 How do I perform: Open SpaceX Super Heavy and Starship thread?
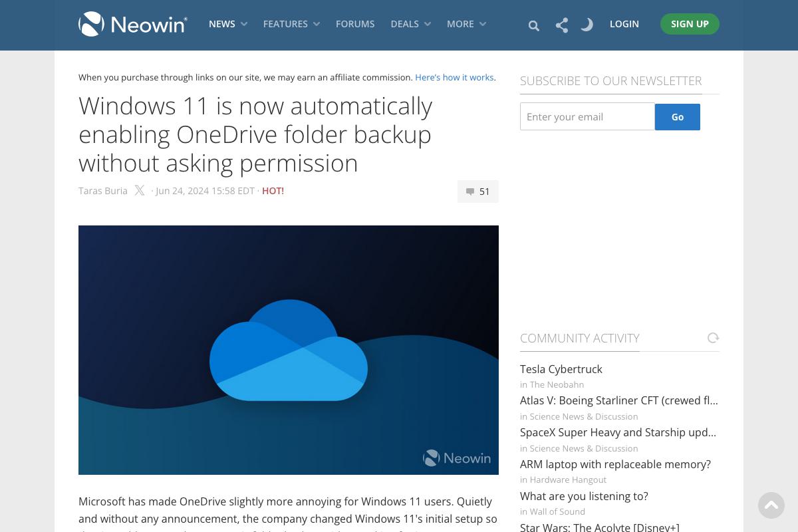click(x=618, y=432)
